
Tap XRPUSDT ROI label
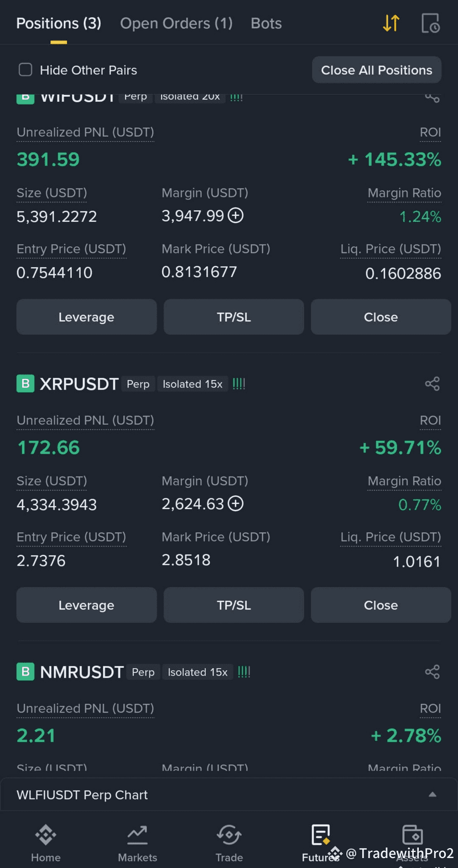(430, 420)
